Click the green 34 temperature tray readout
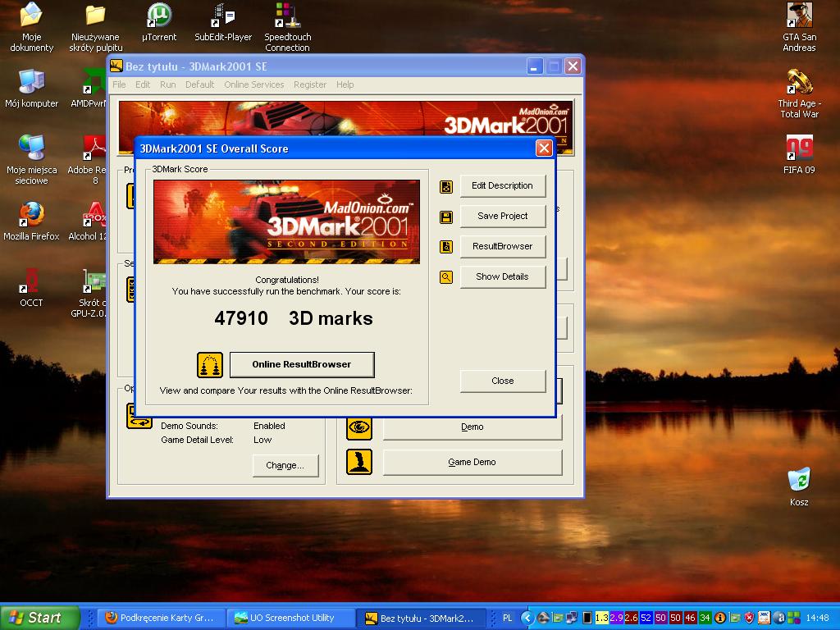 pos(705,618)
